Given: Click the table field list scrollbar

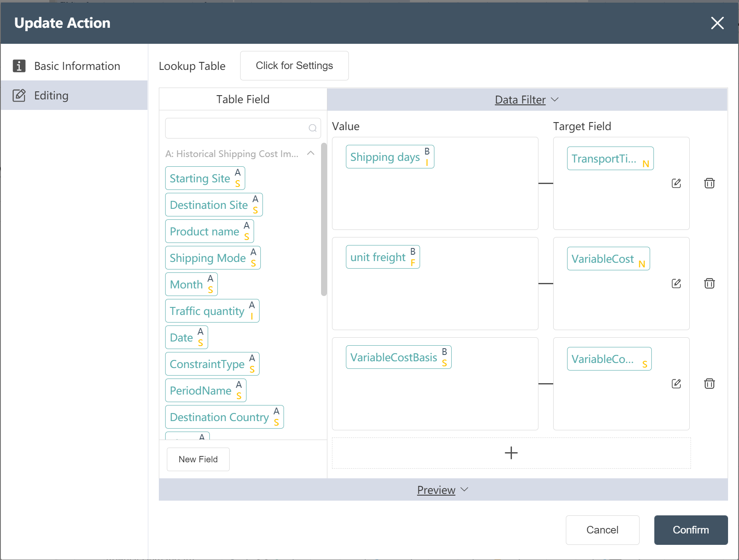Looking at the screenshot, I should tap(324, 219).
